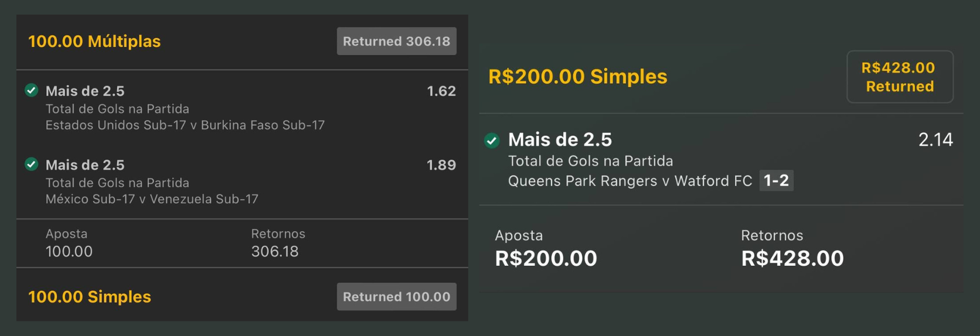This screenshot has width=980, height=336.
Task: Open Estados Unidos Sub-17 v Burkina Faso match
Action: [x=185, y=125]
